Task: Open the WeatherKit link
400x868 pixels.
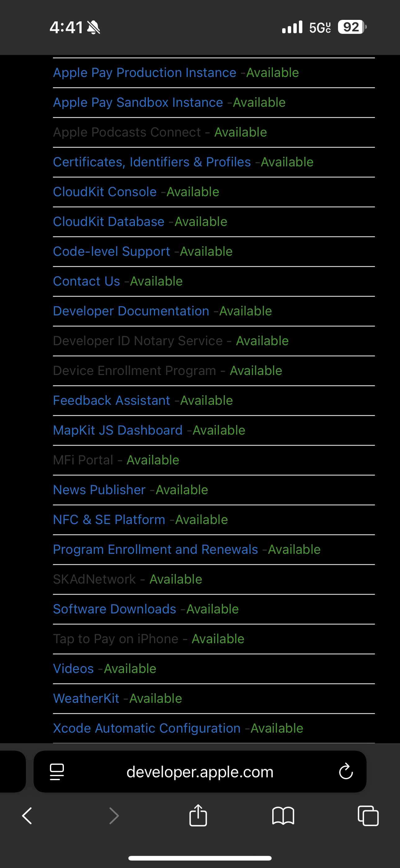Action: [86, 698]
